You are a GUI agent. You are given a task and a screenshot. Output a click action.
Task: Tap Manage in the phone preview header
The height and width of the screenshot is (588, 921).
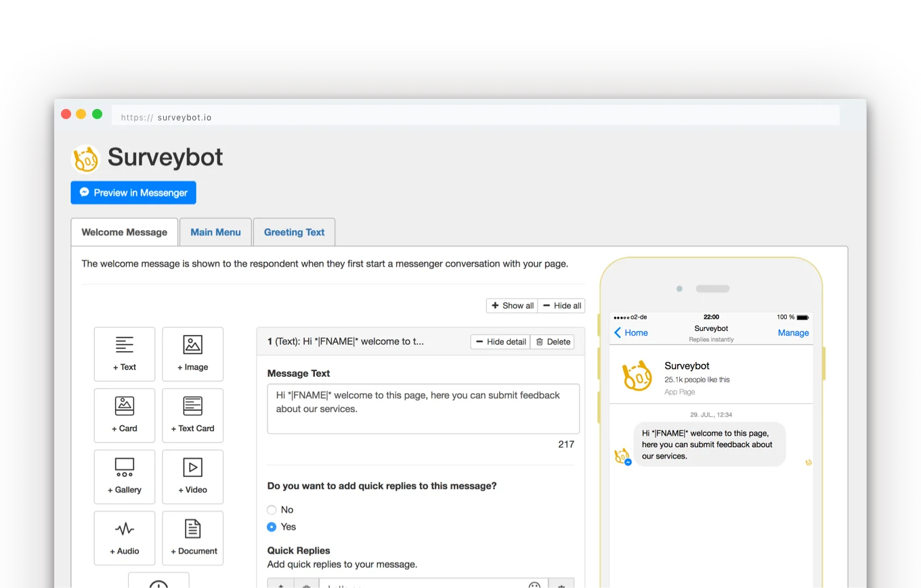tap(793, 332)
